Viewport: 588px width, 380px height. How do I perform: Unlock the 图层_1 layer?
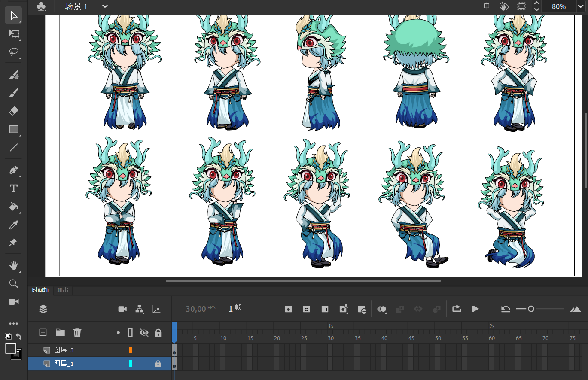click(x=158, y=364)
